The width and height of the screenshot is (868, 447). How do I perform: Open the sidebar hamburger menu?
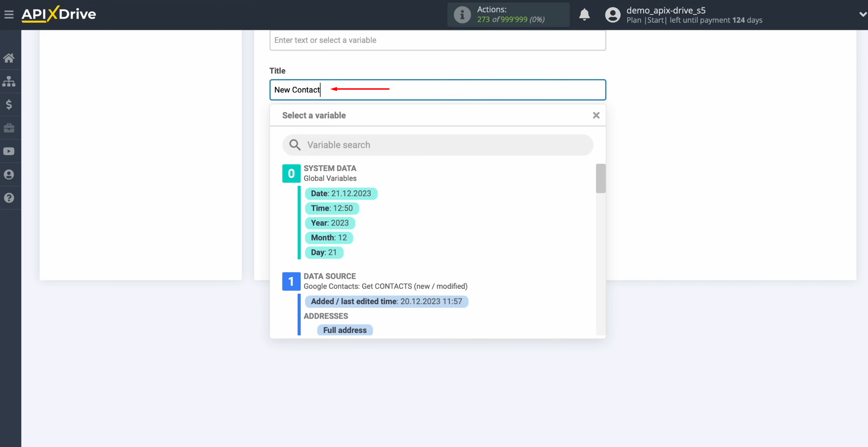9,14
